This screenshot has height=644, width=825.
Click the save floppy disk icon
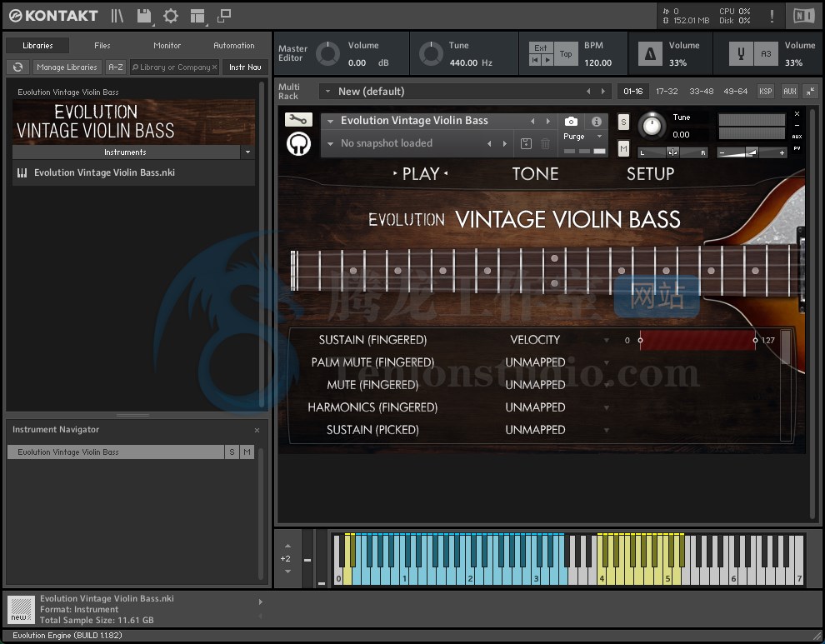click(x=144, y=16)
